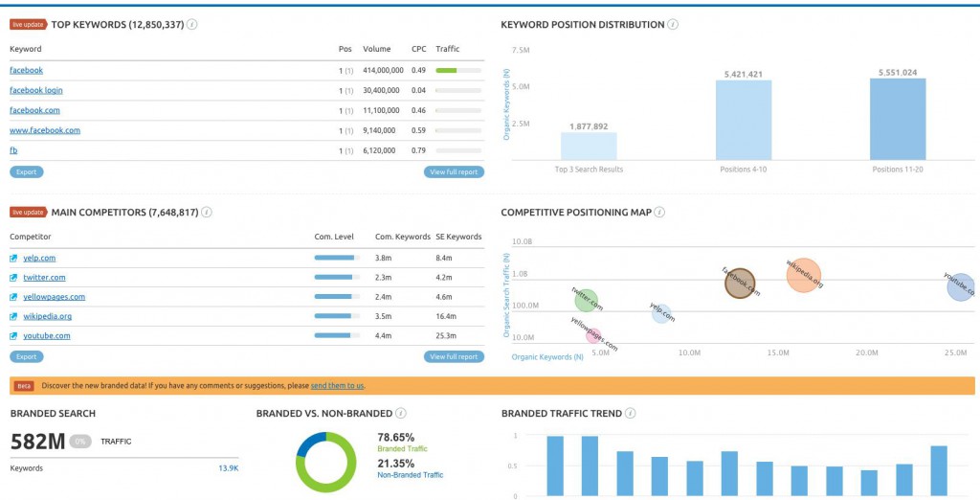Open external link icon for yellowpages.com

coord(13,297)
